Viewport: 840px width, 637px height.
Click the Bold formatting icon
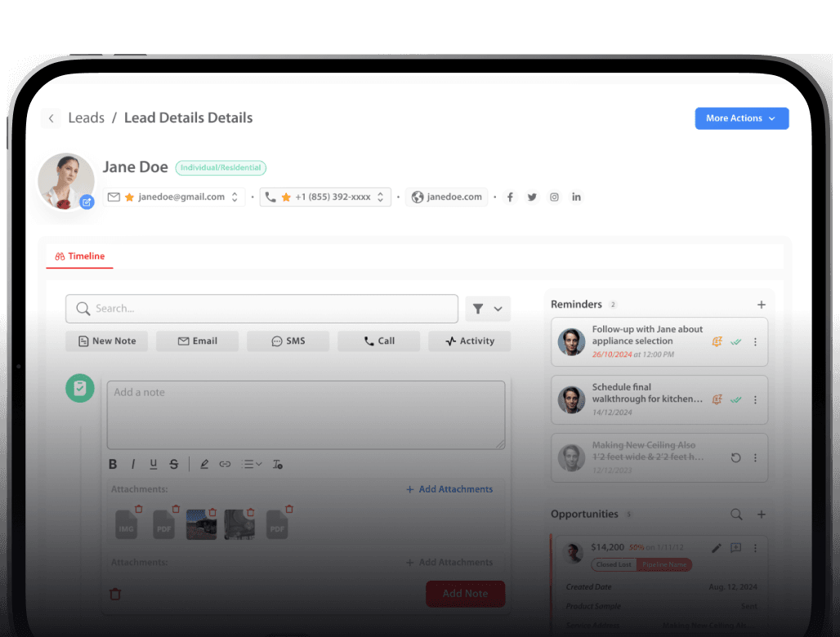114,464
